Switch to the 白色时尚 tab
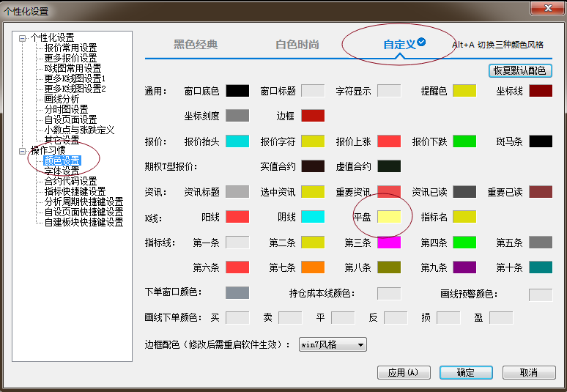Screen dimensions: 567x392 tap(297, 45)
